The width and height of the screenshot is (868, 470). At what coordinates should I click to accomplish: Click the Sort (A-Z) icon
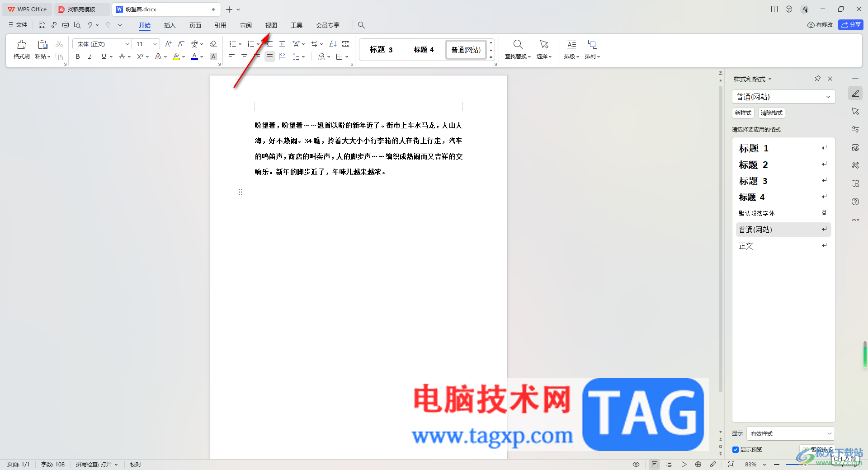333,44
